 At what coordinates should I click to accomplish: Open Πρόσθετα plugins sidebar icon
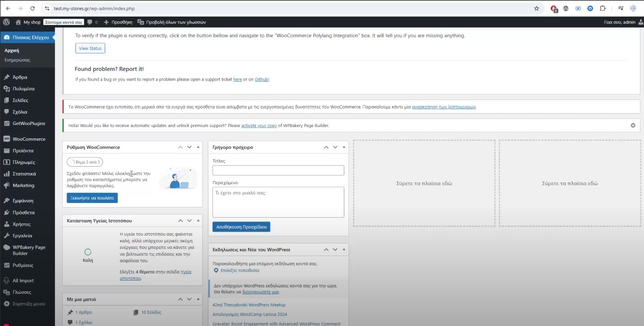pos(6,212)
